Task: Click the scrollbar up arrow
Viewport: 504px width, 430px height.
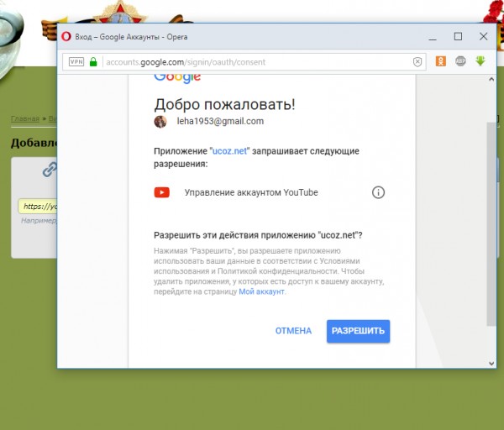Action: pyautogui.click(x=491, y=80)
